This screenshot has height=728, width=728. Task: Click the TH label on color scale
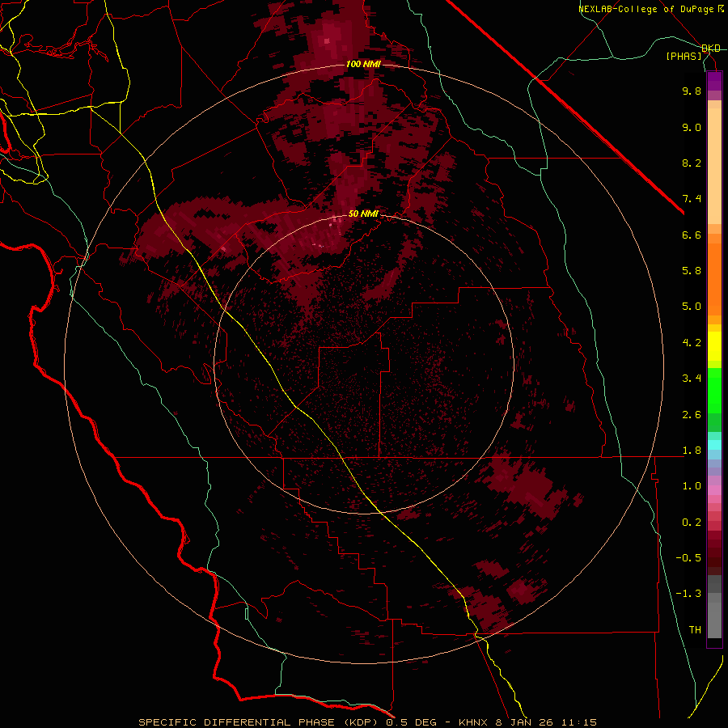point(695,630)
